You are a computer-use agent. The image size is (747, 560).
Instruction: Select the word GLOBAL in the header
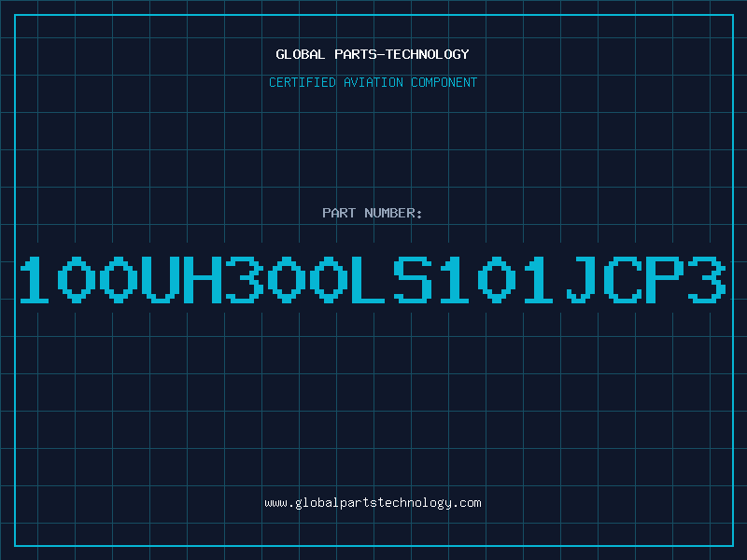point(300,54)
